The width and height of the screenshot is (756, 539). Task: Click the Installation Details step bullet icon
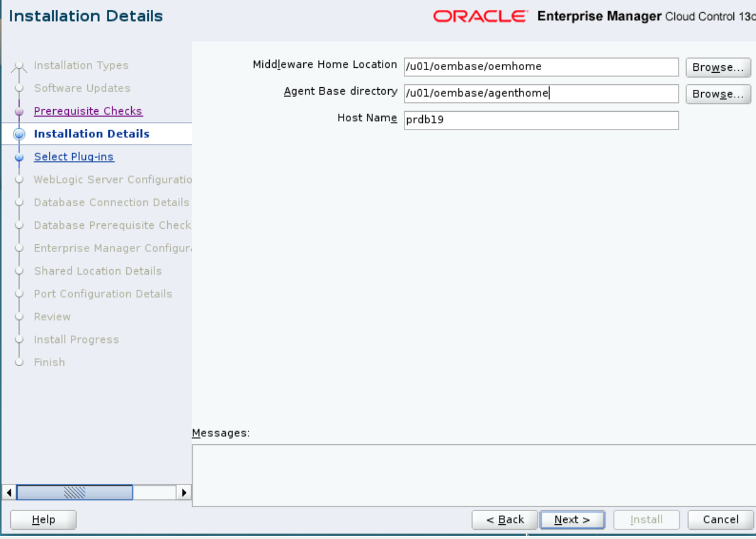click(20, 134)
